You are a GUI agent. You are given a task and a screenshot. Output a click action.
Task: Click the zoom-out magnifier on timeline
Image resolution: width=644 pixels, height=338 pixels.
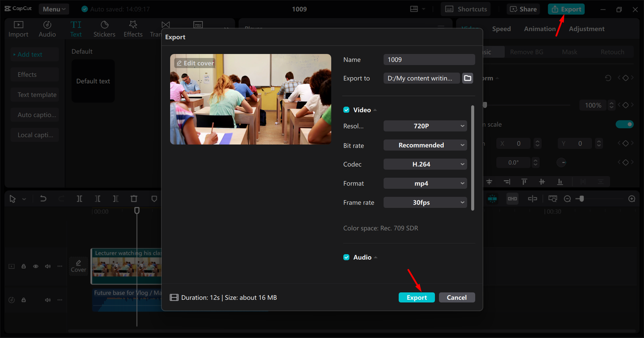568,199
